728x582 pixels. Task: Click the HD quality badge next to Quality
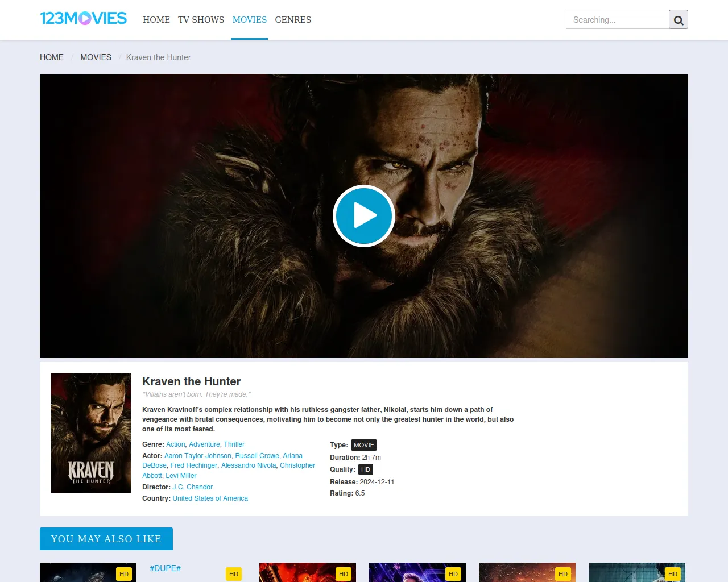(x=366, y=469)
